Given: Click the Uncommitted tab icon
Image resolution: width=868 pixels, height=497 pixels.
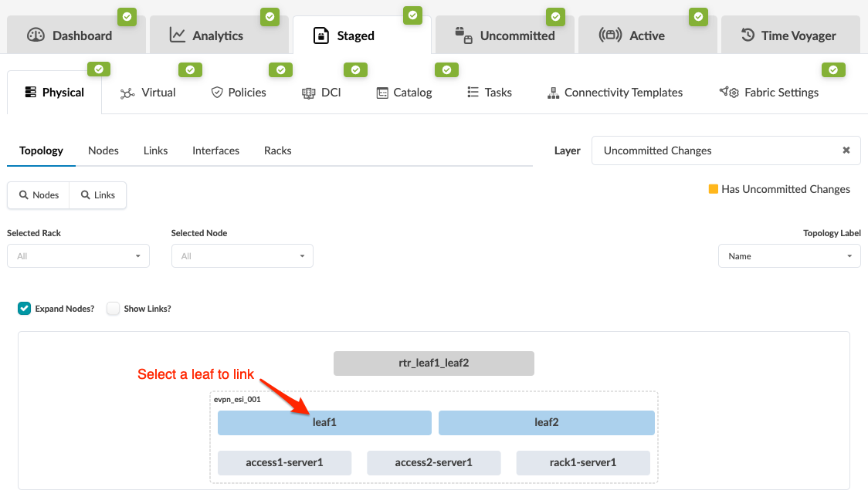Looking at the screenshot, I should click(463, 35).
